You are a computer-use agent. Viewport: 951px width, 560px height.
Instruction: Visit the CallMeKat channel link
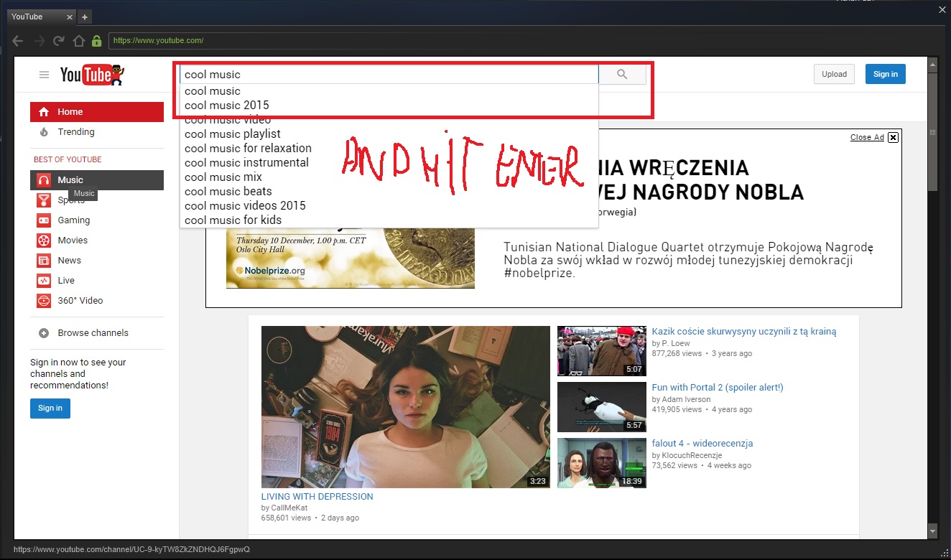tap(289, 508)
